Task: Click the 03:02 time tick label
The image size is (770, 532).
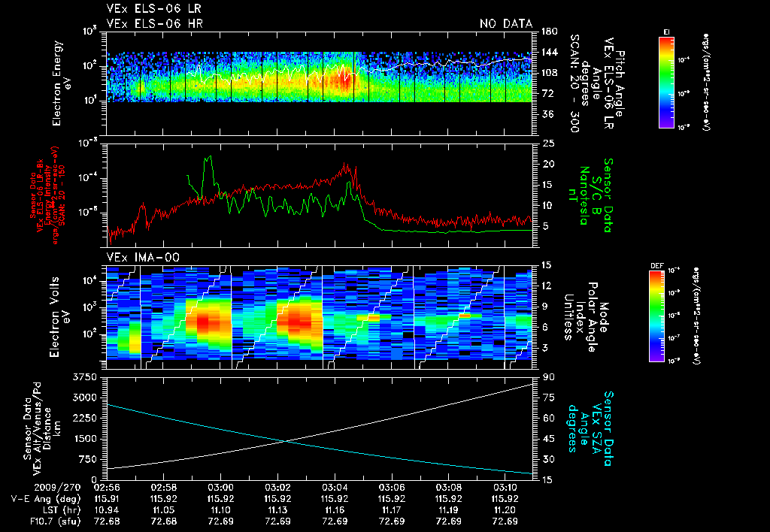Action: point(278,488)
